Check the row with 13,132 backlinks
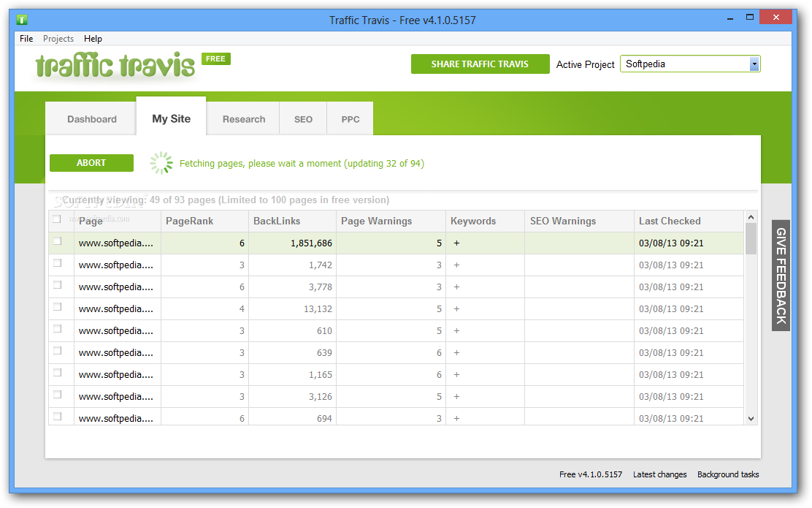 [58, 307]
